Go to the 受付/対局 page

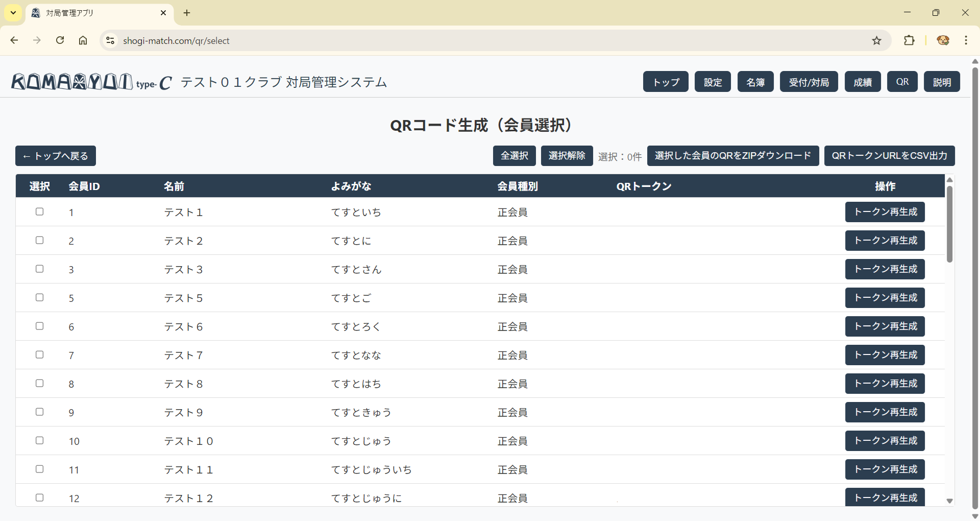coord(808,82)
